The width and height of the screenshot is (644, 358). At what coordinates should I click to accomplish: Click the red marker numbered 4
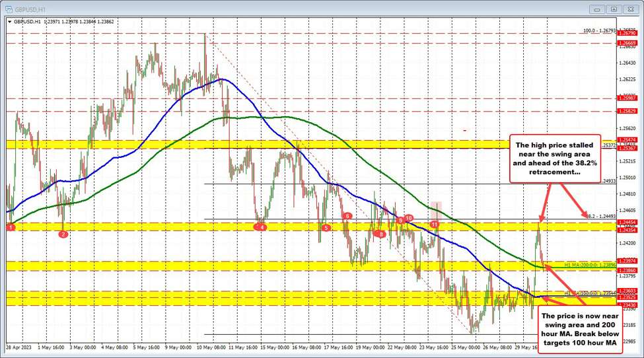262,227
